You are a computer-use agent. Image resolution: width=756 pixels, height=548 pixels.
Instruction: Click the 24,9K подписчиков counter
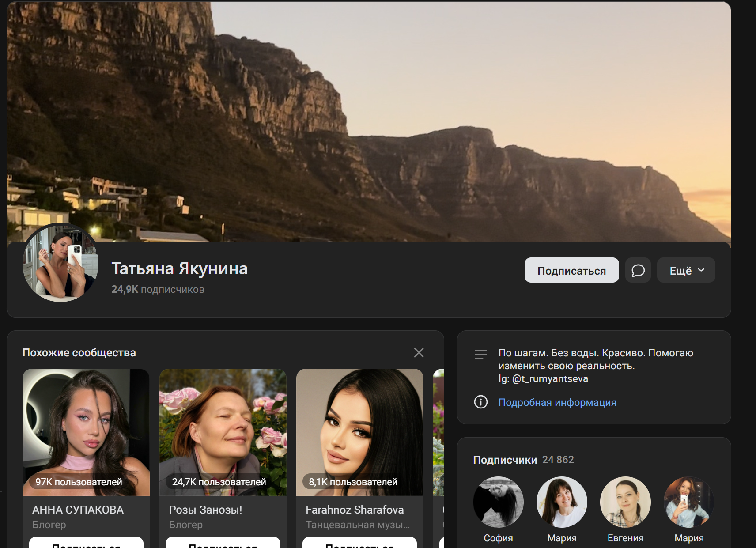click(x=158, y=289)
